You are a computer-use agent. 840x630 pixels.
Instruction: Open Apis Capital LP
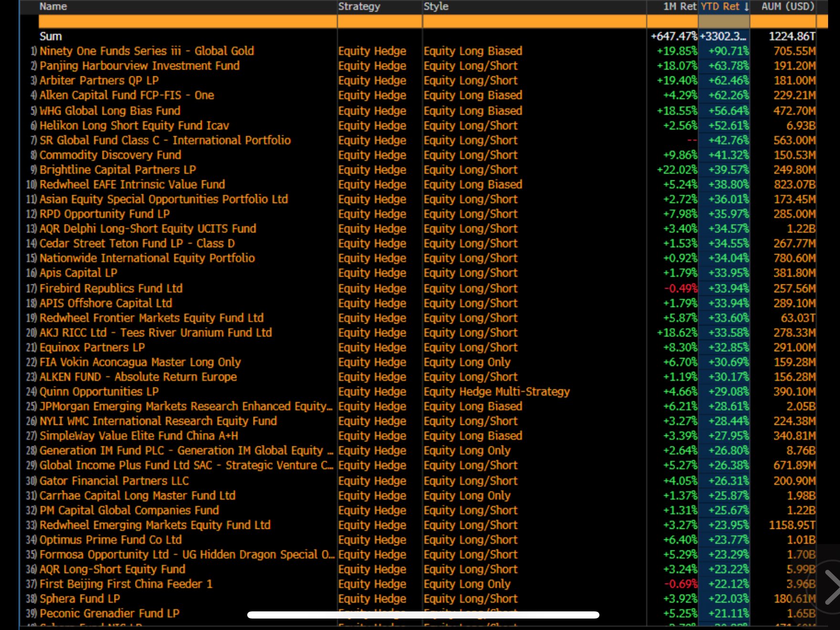point(78,273)
